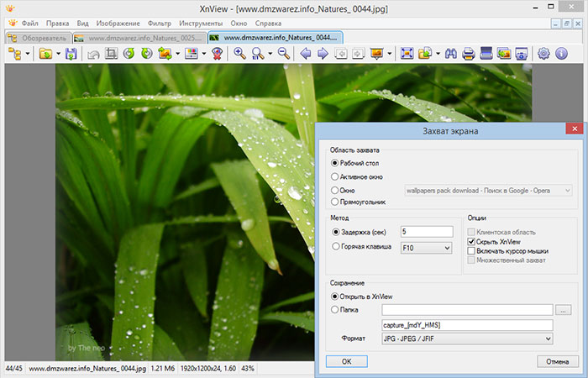Click the delay seconds input field
This screenshot has width=588, height=378.
(427, 231)
